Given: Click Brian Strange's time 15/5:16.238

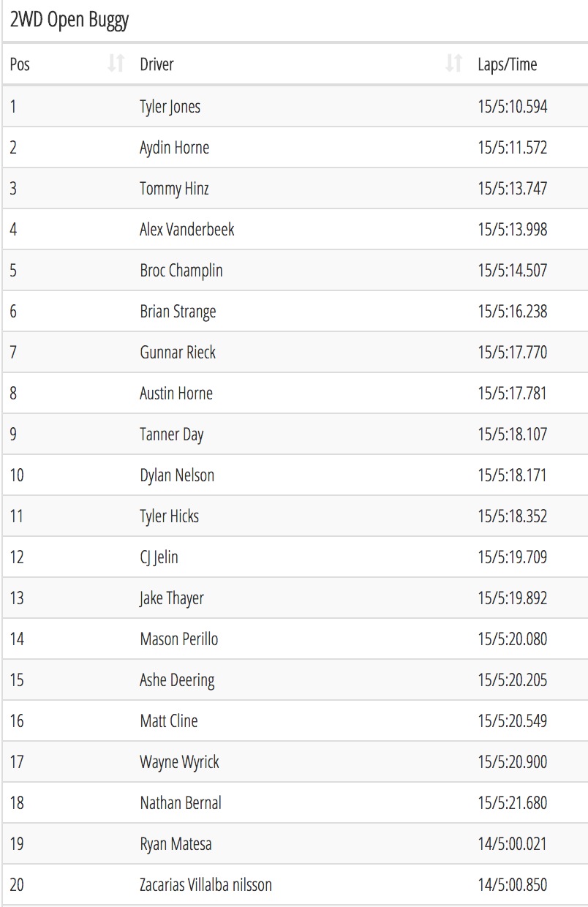Looking at the screenshot, I should [x=512, y=312].
